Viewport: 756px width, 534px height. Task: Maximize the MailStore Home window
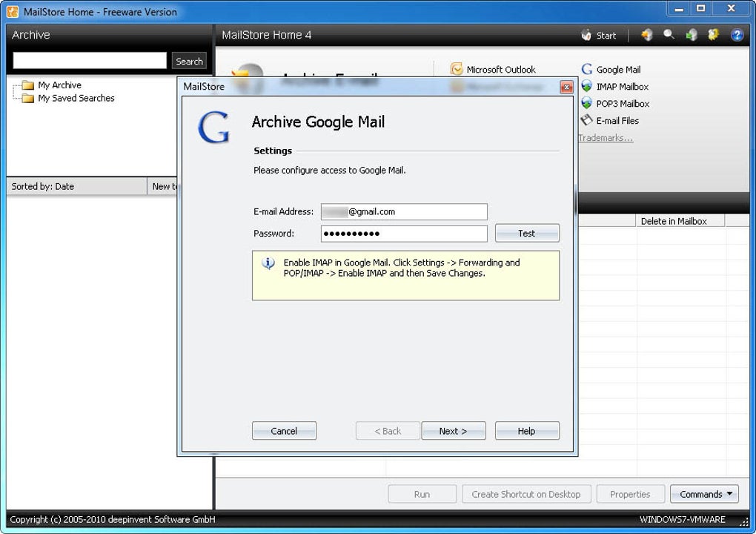700,9
